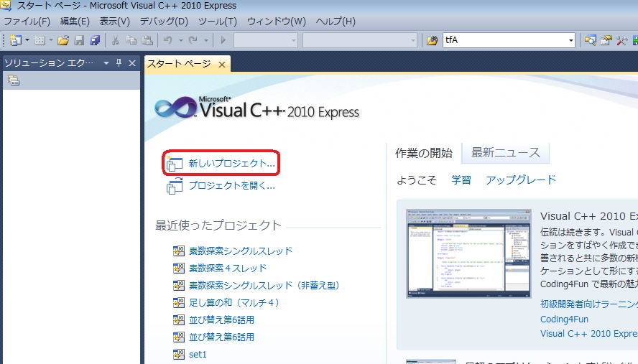Open recent project 足し算の和（マルチ４）
Viewport: 638px width, 364px height.
234,302
